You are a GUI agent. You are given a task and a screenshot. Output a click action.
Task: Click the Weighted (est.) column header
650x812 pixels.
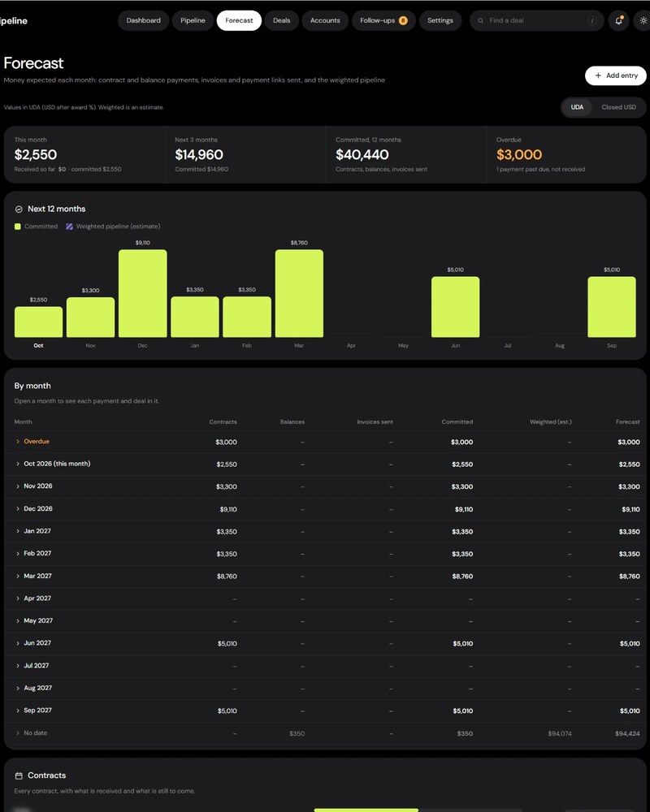551,422
